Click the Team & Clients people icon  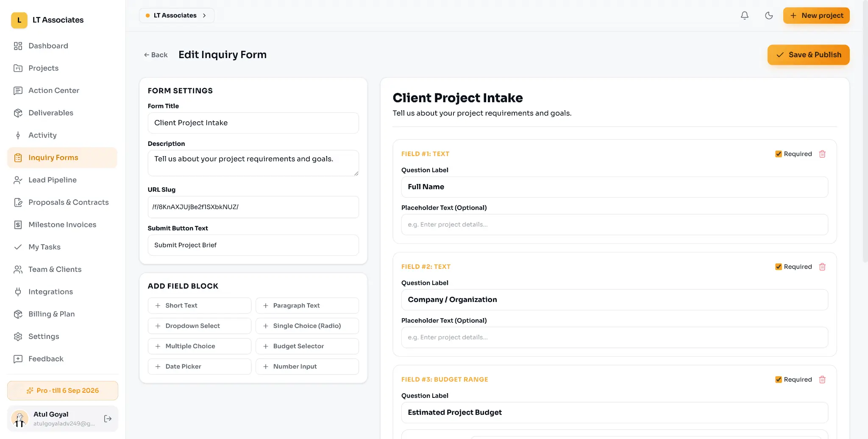click(18, 269)
